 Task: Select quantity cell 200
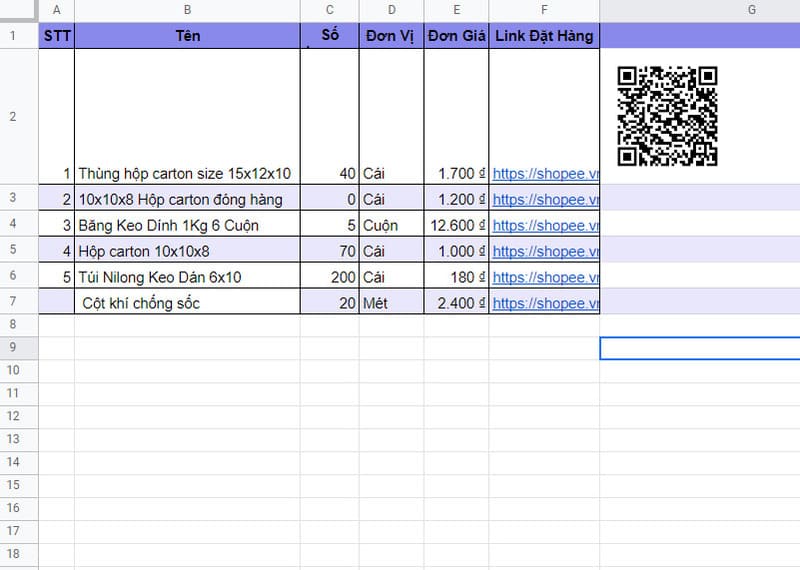tap(330, 276)
